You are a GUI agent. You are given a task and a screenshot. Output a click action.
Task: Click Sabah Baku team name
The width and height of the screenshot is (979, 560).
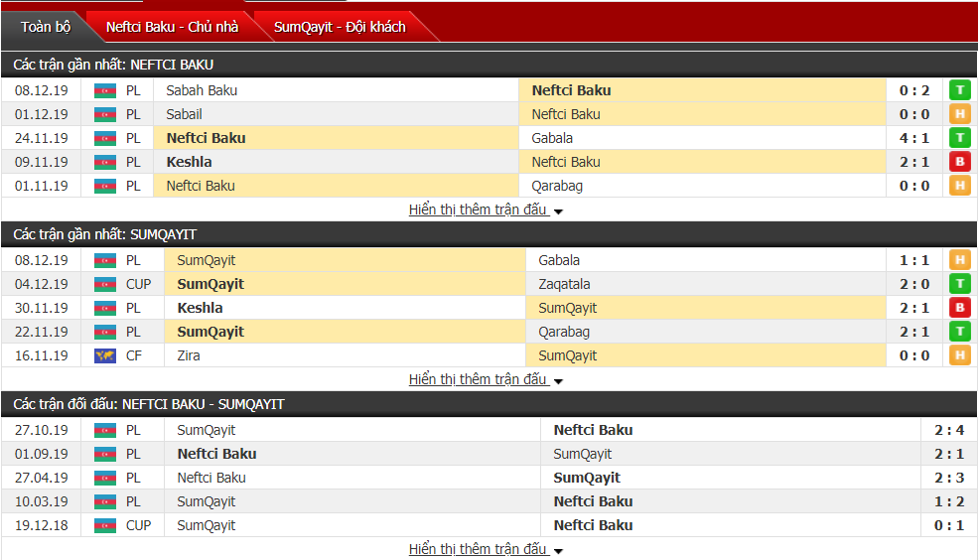(x=202, y=90)
